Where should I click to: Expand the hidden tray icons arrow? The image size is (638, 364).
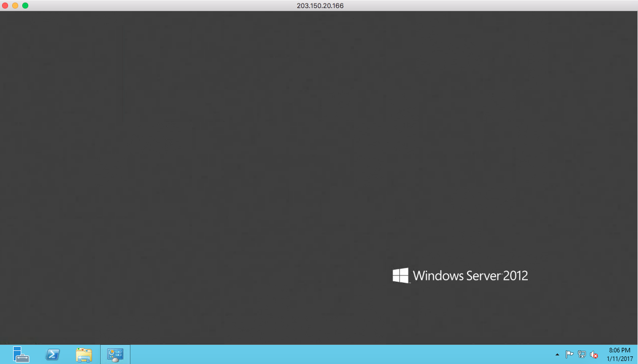click(557, 354)
